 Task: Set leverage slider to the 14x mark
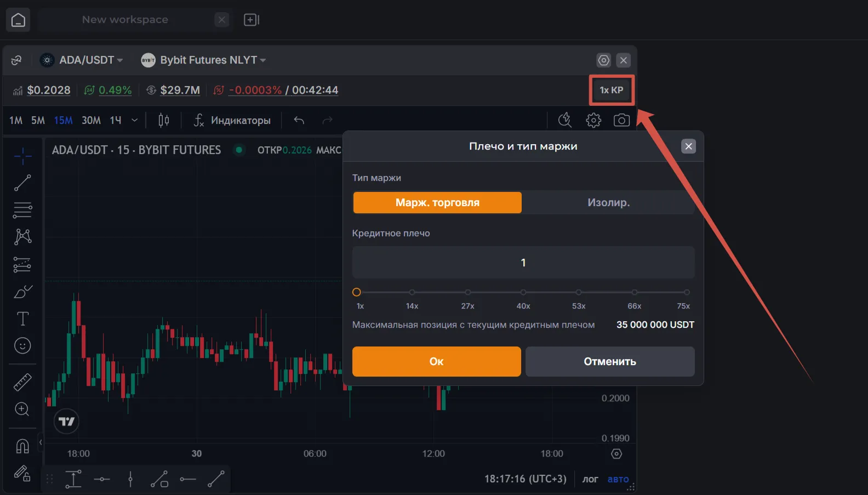[412, 292]
